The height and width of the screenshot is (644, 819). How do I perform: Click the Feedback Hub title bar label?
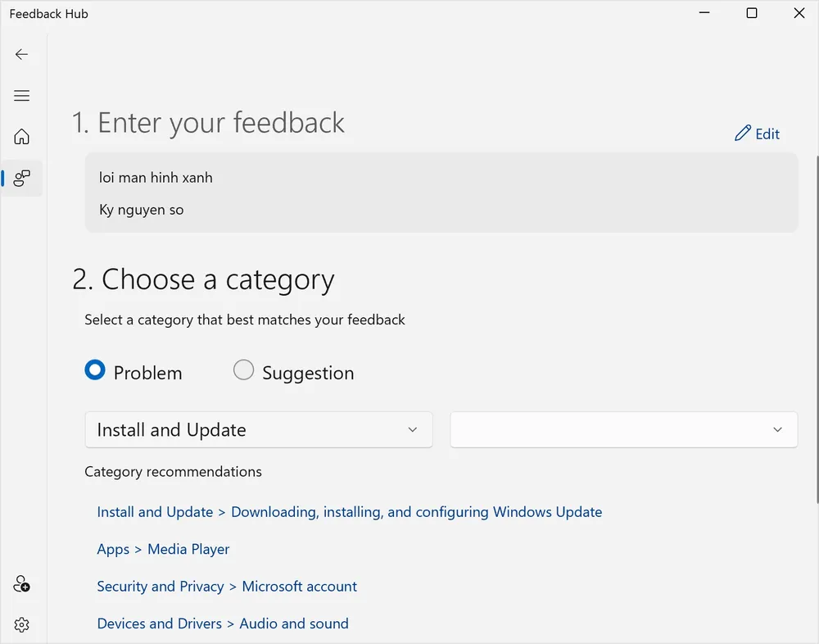48,13
